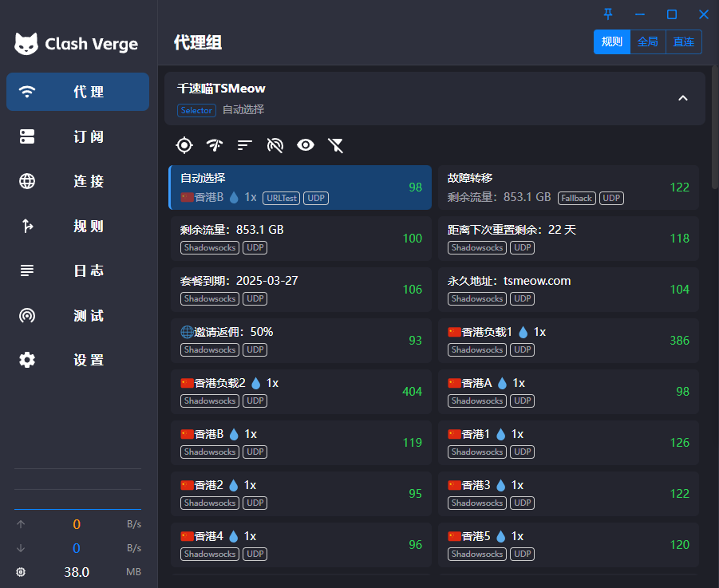Click the URLTest tag on 自动选择
Viewport: 719px width, 588px height.
click(282, 198)
